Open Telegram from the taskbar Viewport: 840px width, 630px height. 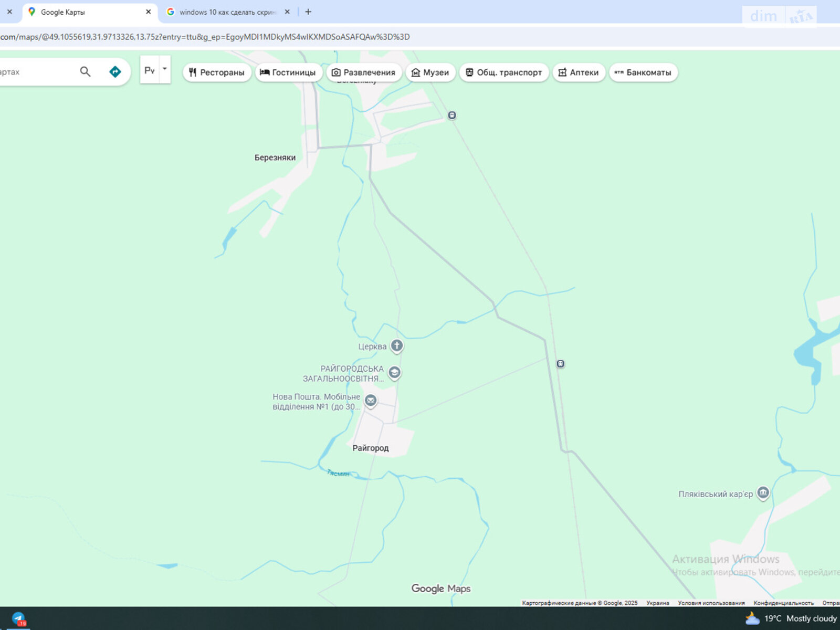point(19,618)
